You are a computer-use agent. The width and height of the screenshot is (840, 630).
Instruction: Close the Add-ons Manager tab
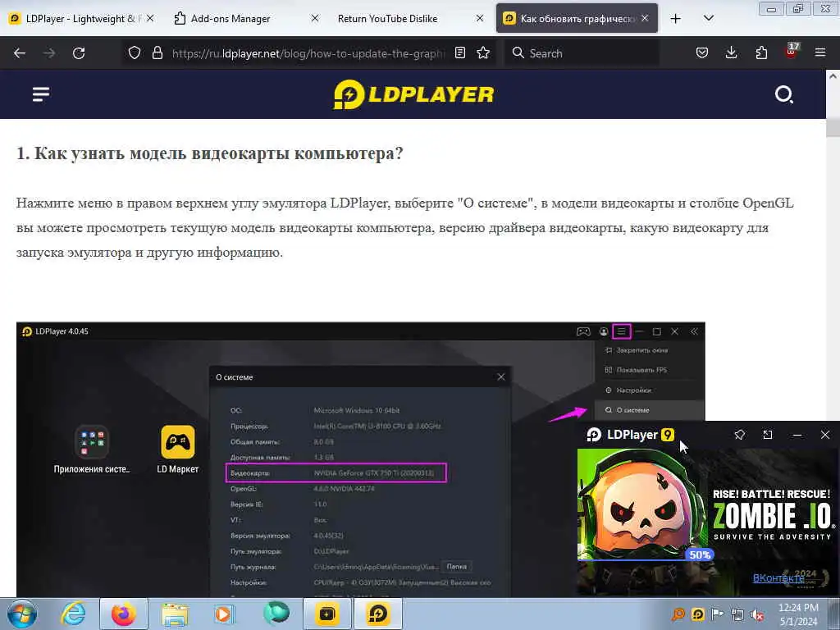pos(315,18)
